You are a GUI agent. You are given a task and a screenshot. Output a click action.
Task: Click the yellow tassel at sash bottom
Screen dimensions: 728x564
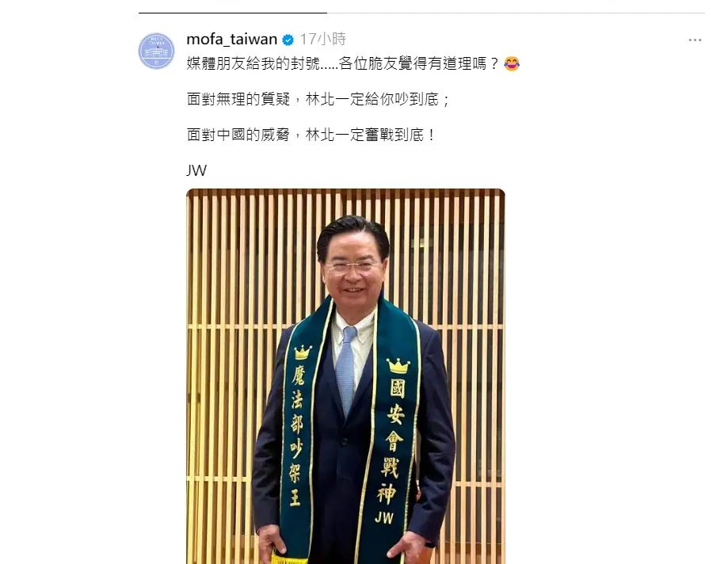coord(288,557)
